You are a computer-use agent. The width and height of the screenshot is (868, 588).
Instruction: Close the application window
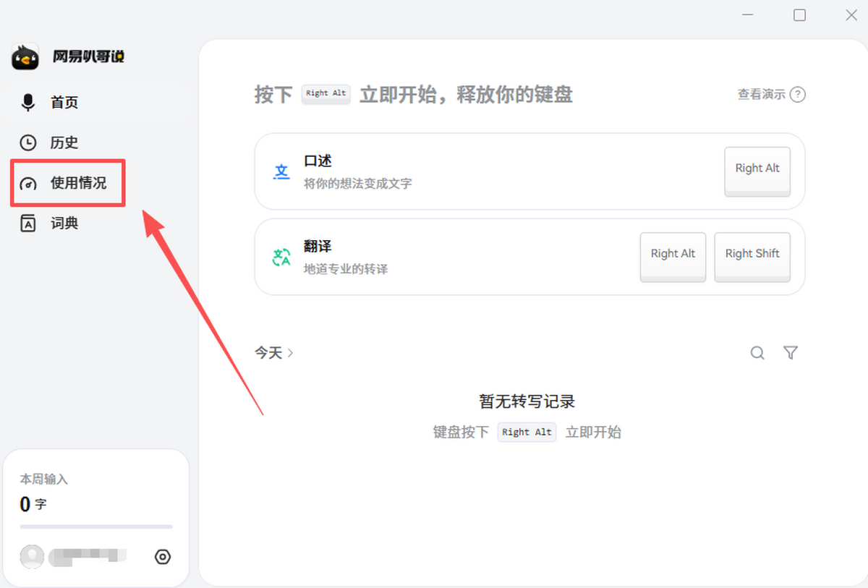coord(852,15)
